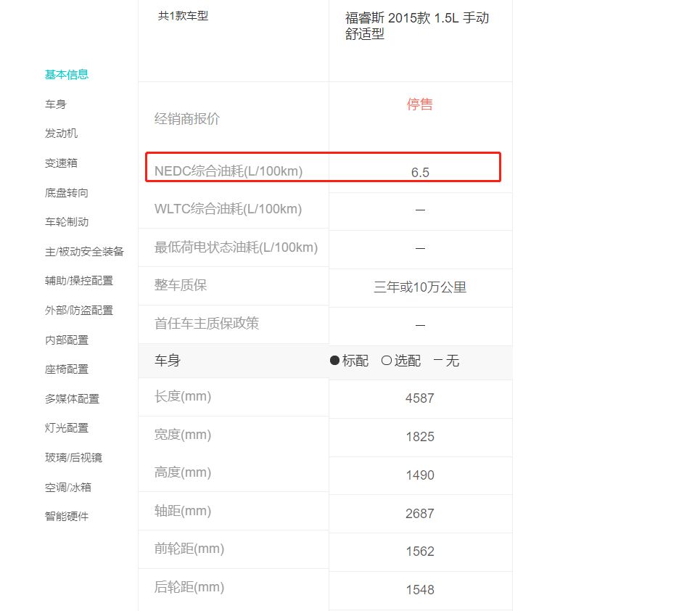700x611 pixels.
Task: Select 基本信息 in the left sidebar
Action: click(67, 74)
